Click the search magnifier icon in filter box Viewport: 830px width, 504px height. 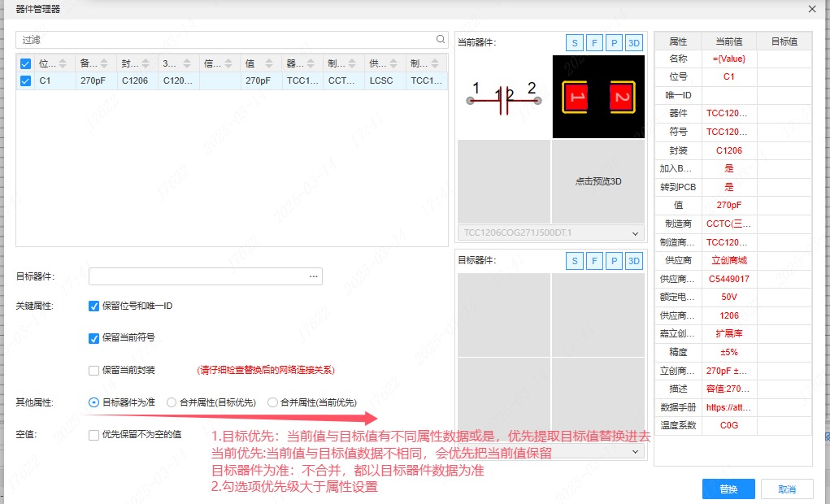(x=441, y=39)
